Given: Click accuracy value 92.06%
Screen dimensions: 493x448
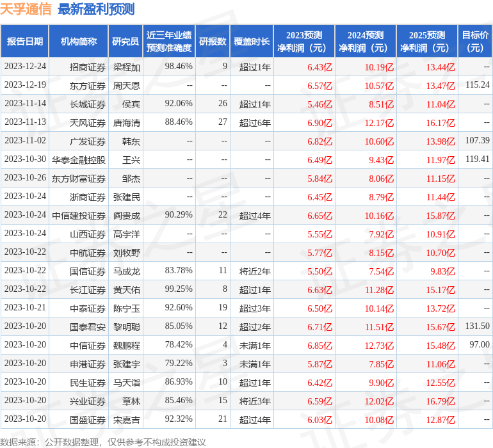Looking at the screenshot, I should [179, 104].
